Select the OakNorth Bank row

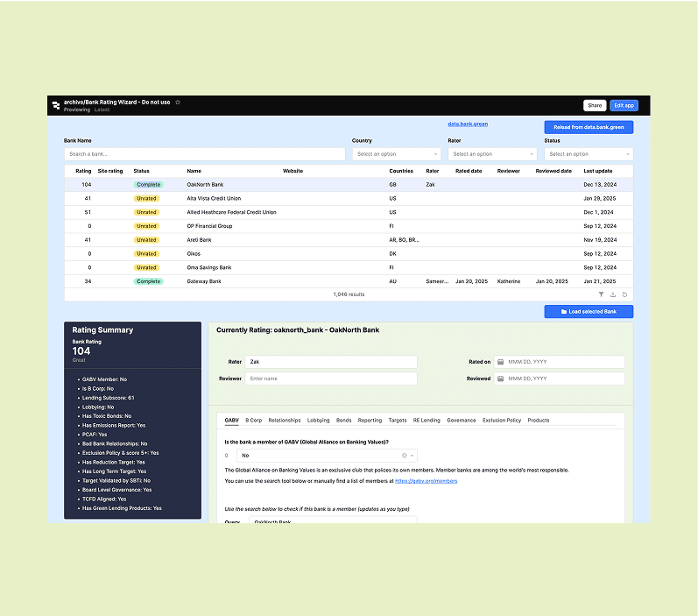pos(349,184)
